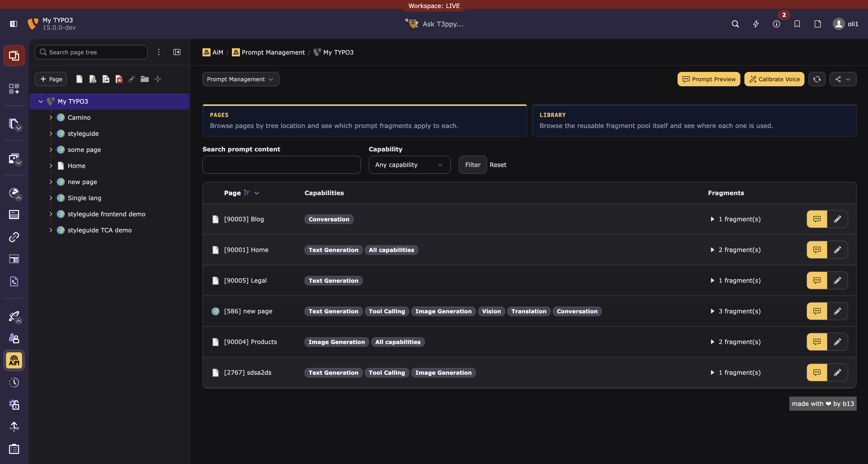Open the bookmarks icon in top bar
The width and height of the screenshot is (868, 464).
tap(797, 24)
